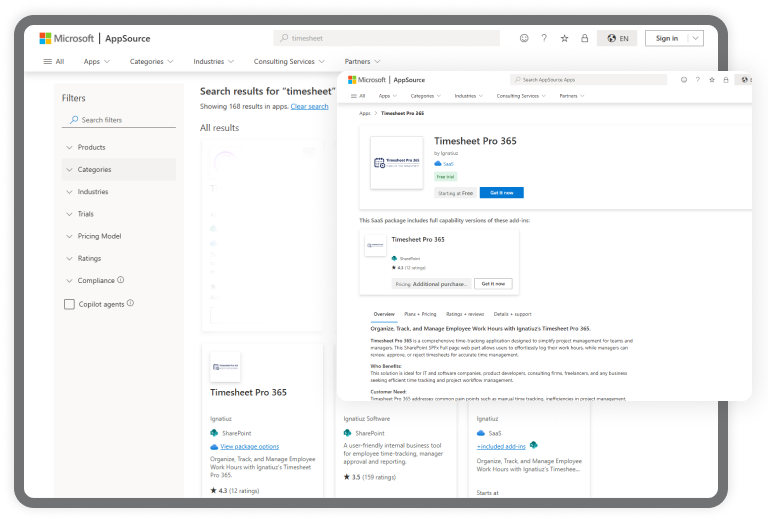Open the Apps menu in back window

[x=96, y=62]
